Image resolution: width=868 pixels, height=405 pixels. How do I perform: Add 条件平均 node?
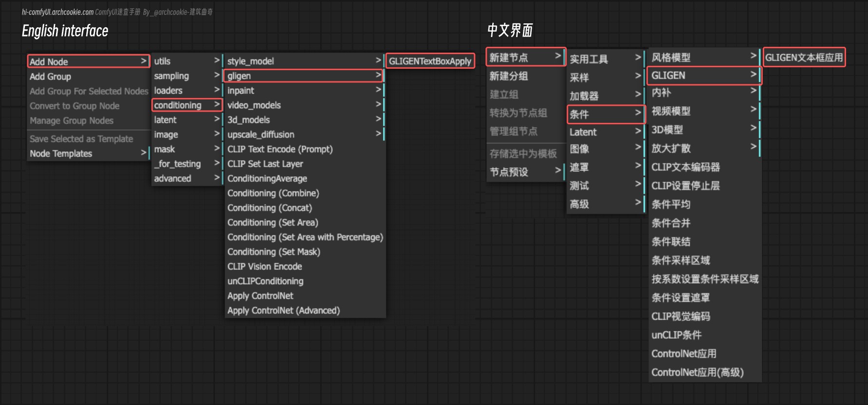tap(704, 204)
